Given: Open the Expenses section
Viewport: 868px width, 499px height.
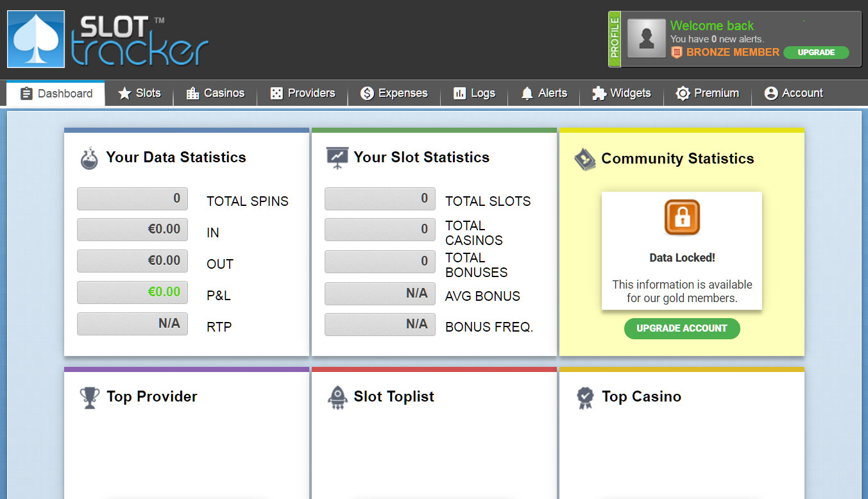Looking at the screenshot, I should pyautogui.click(x=394, y=94).
